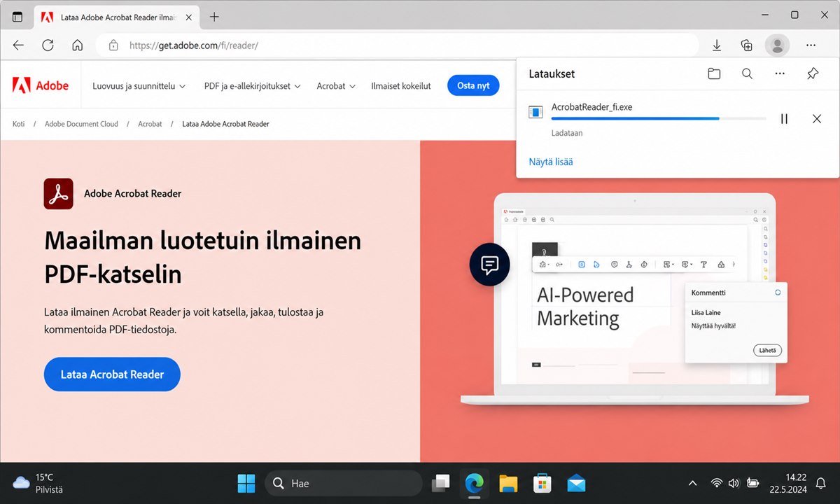Viewport: 840px width, 504px height.
Task: Cancel the AcrobatReader_fi.exe download
Action: tap(817, 119)
